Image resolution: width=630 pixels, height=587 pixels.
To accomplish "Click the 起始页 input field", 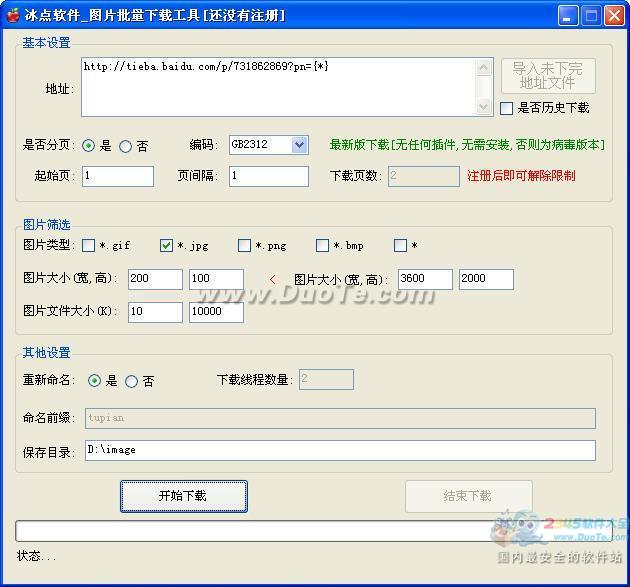I will click(x=118, y=176).
